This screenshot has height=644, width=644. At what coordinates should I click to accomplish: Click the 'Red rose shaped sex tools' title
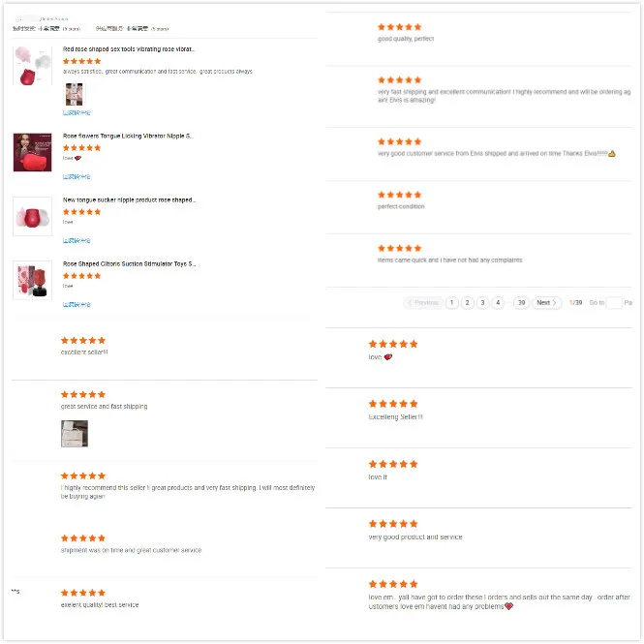(x=129, y=48)
